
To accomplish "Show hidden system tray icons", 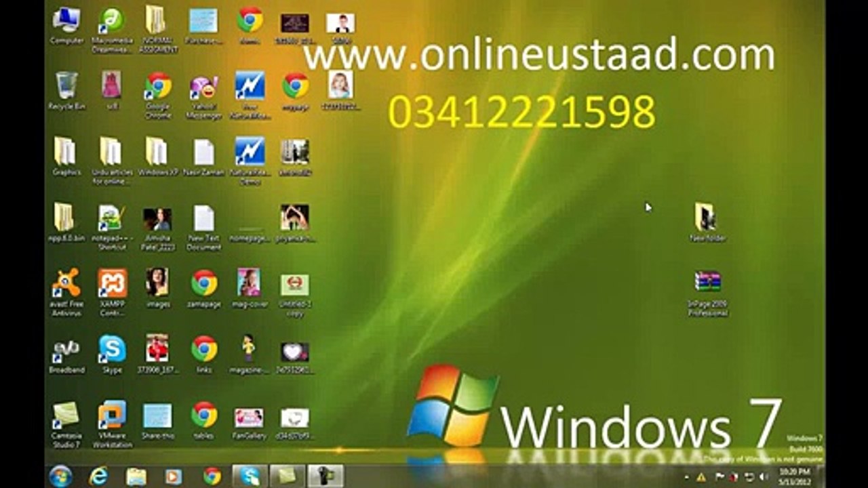I will [x=687, y=477].
